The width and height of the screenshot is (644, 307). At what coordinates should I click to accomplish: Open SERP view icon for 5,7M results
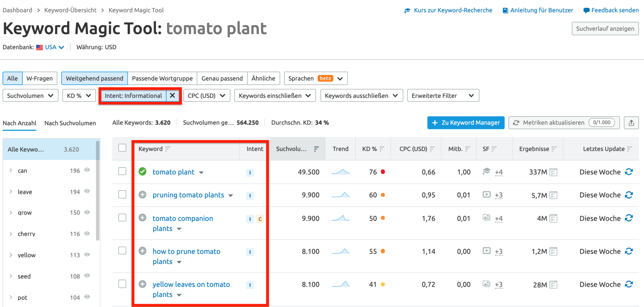point(553,195)
